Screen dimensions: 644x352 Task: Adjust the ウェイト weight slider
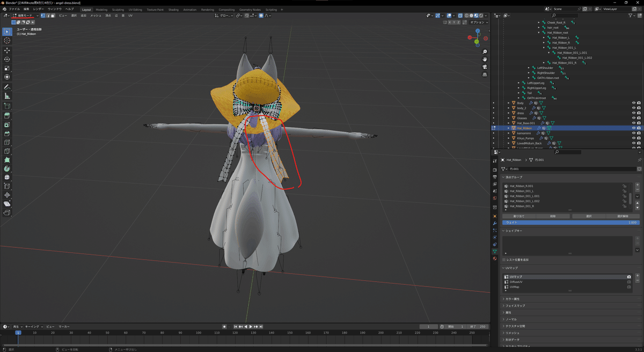click(x=571, y=222)
